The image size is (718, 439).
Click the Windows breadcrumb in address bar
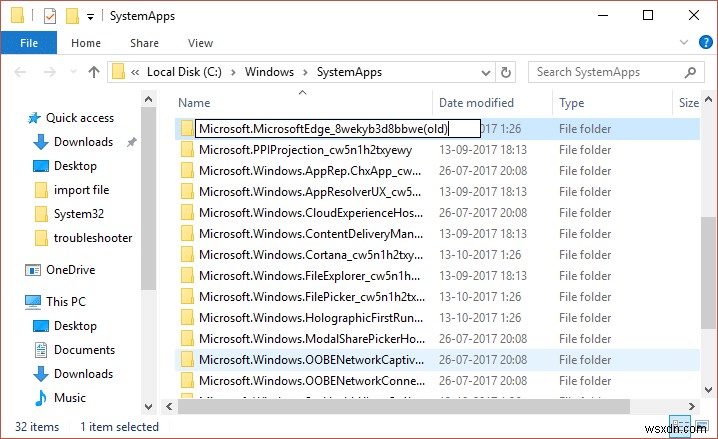tap(269, 72)
